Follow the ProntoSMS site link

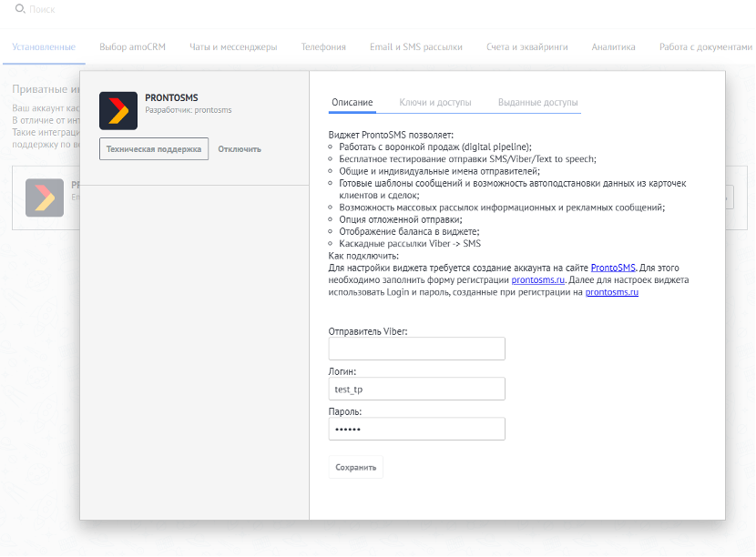pyautogui.click(x=613, y=268)
